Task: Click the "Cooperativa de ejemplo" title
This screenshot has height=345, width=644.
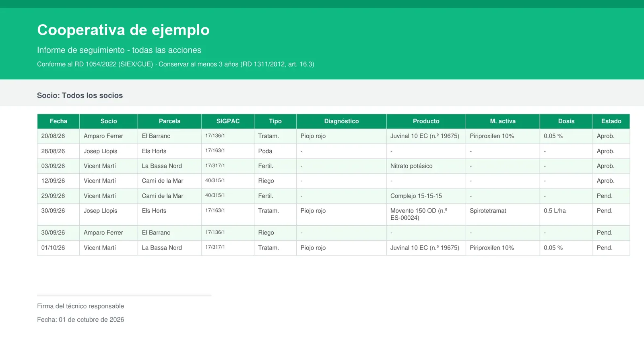Action: [123, 30]
